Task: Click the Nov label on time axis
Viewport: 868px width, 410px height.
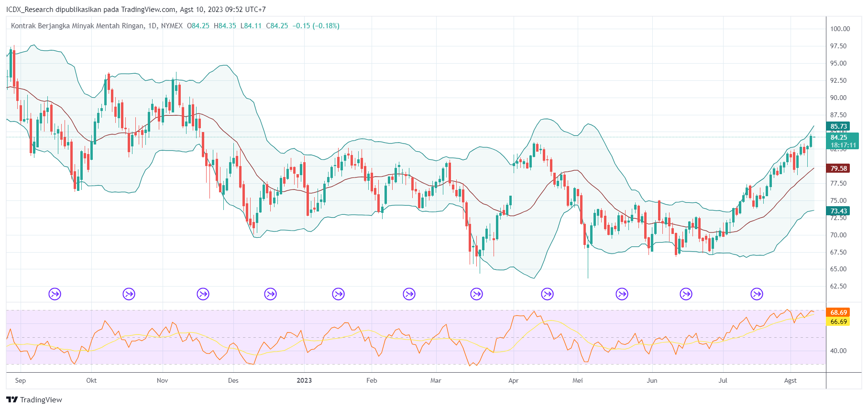Action: 163,381
